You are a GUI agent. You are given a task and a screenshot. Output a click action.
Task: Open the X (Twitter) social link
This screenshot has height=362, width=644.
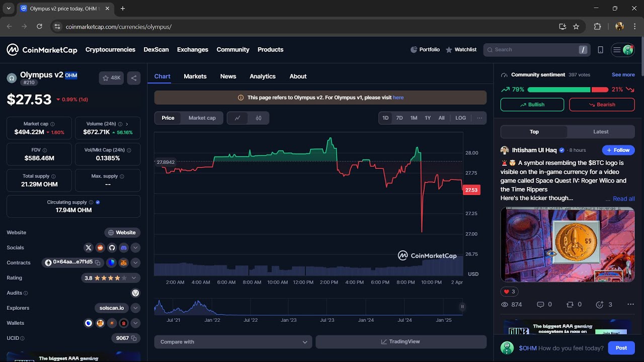tap(89, 247)
